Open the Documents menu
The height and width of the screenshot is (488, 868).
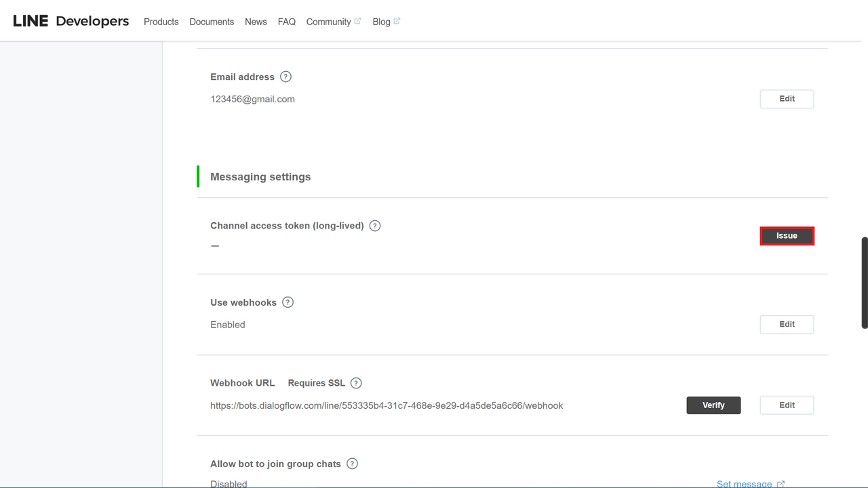point(212,22)
